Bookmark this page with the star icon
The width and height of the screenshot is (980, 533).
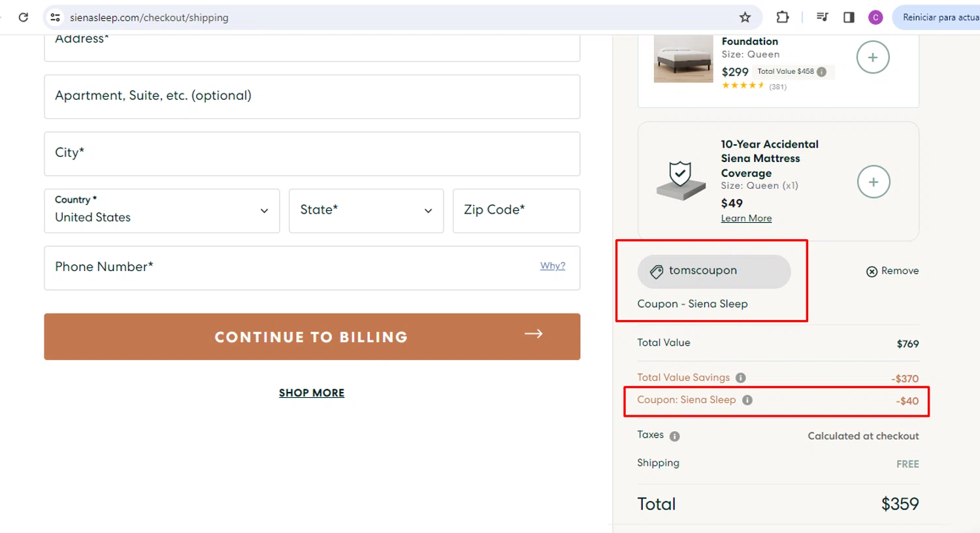coord(745,18)
